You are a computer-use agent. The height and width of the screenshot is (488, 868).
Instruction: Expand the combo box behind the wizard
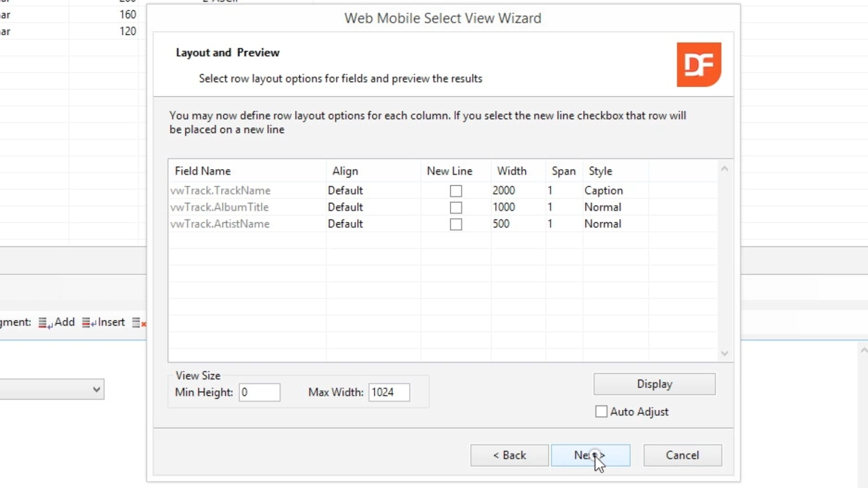pos(96,389)
